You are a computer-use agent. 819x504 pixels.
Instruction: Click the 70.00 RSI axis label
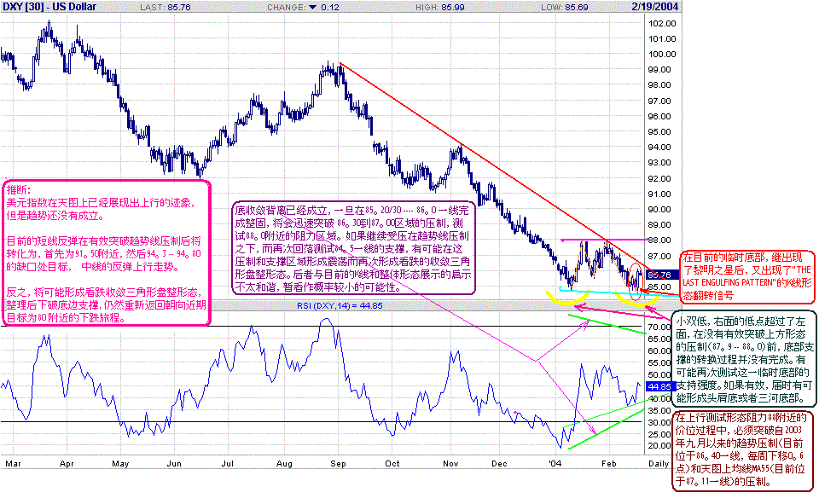659,327
